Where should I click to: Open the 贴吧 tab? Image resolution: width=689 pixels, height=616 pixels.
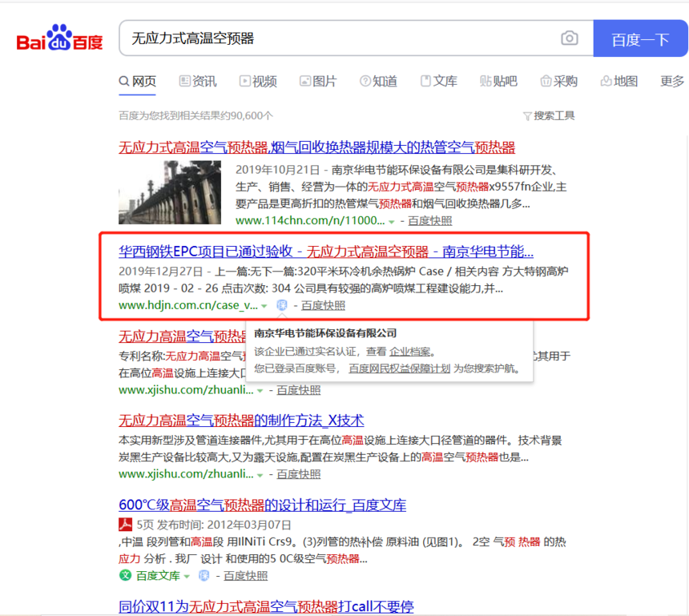(x=499, y=81)
